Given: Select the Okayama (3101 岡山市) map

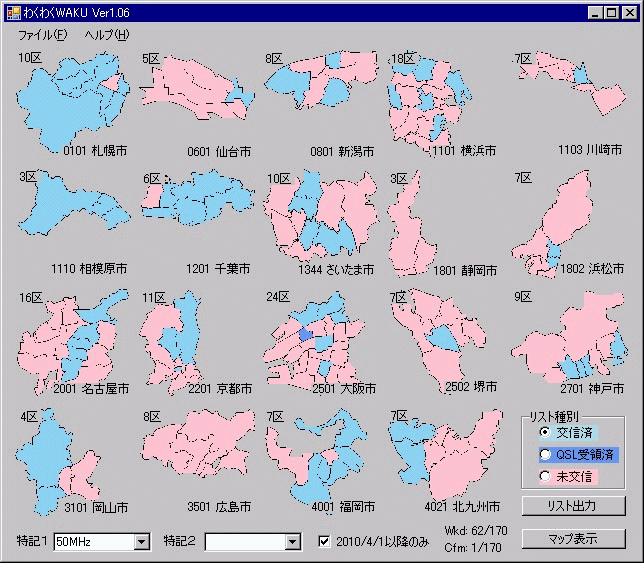Looking at the screenshot, I should [x=58, y=462].
